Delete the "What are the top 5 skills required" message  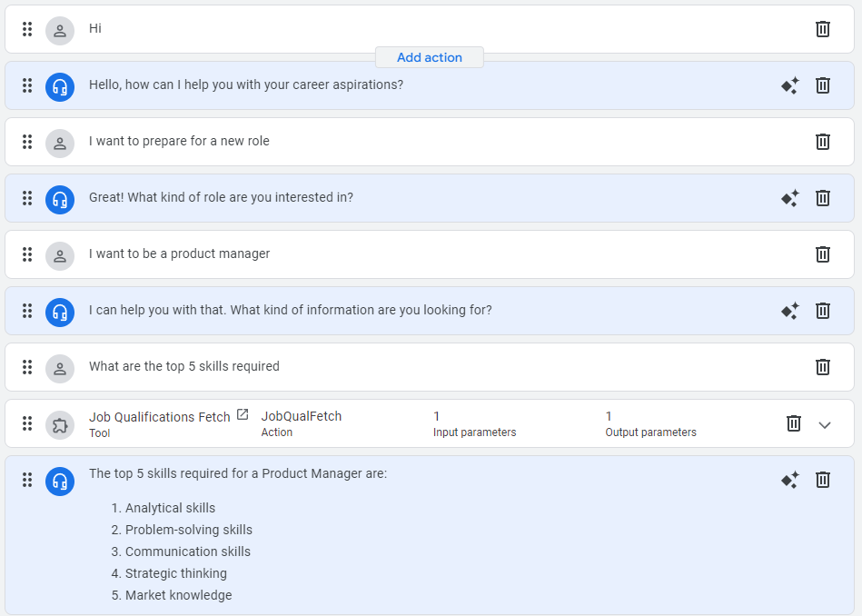coord(823,367)
